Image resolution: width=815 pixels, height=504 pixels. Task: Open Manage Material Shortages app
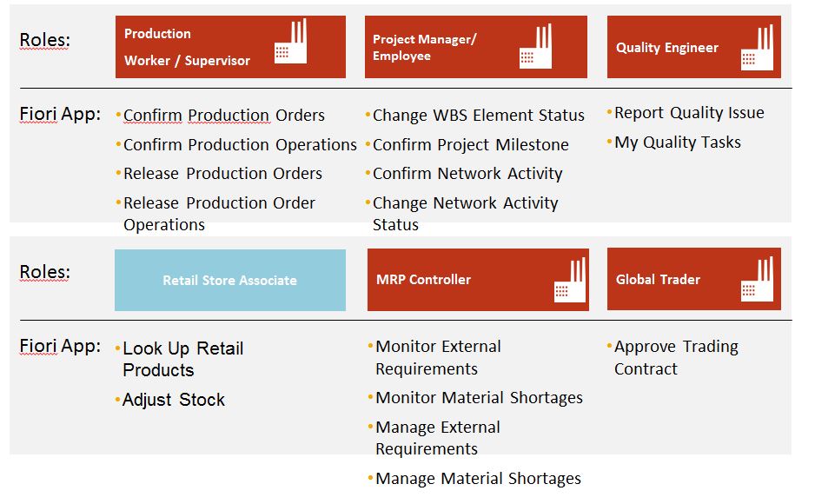[478, 478]
